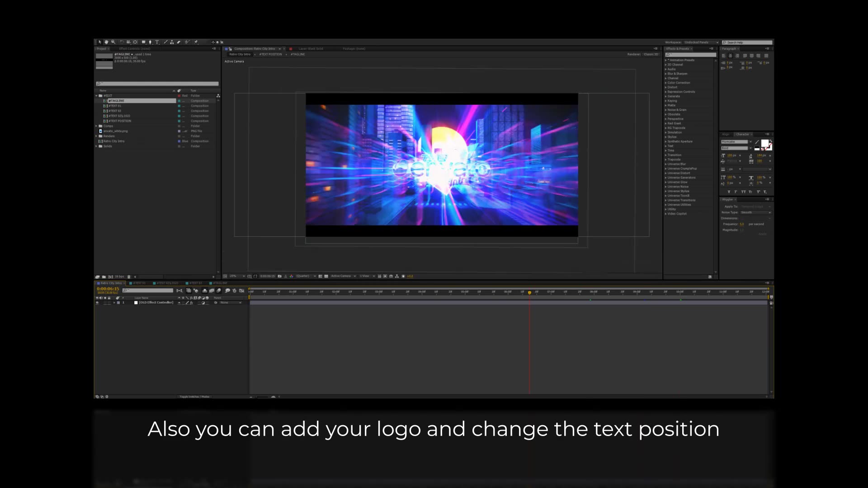Click #TEXT POSITION breadcrumb in viewer

(270, 54)
